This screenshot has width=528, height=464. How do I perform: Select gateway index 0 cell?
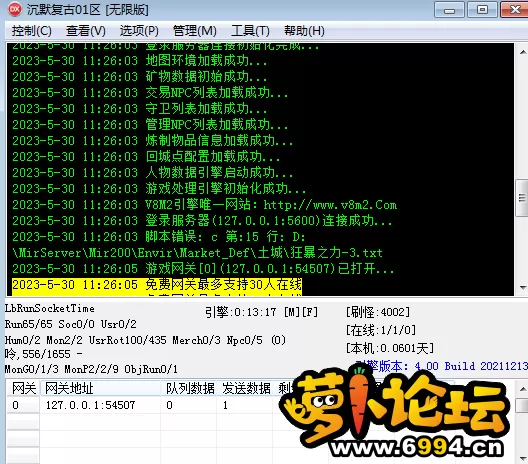23,405
